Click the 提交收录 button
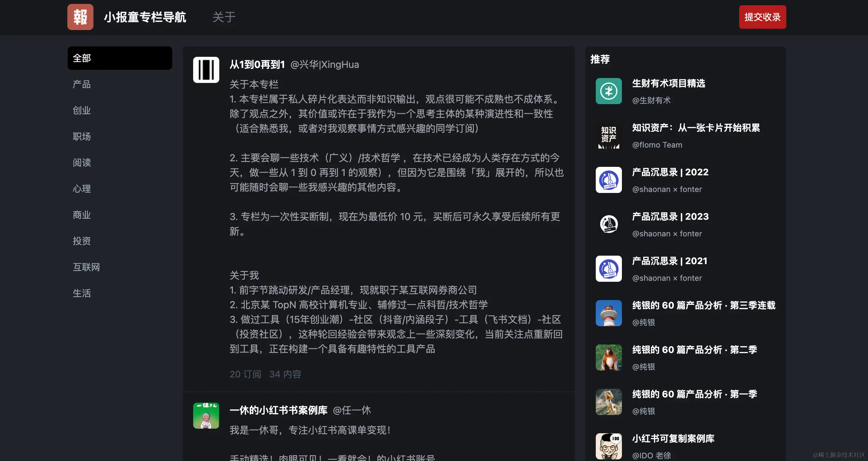Viewport: 868px width, 461px height. tap(762, 17)
